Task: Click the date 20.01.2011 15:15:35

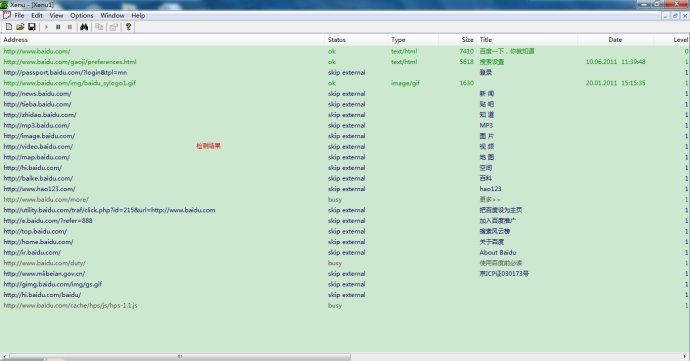Action: pos(615,83)
